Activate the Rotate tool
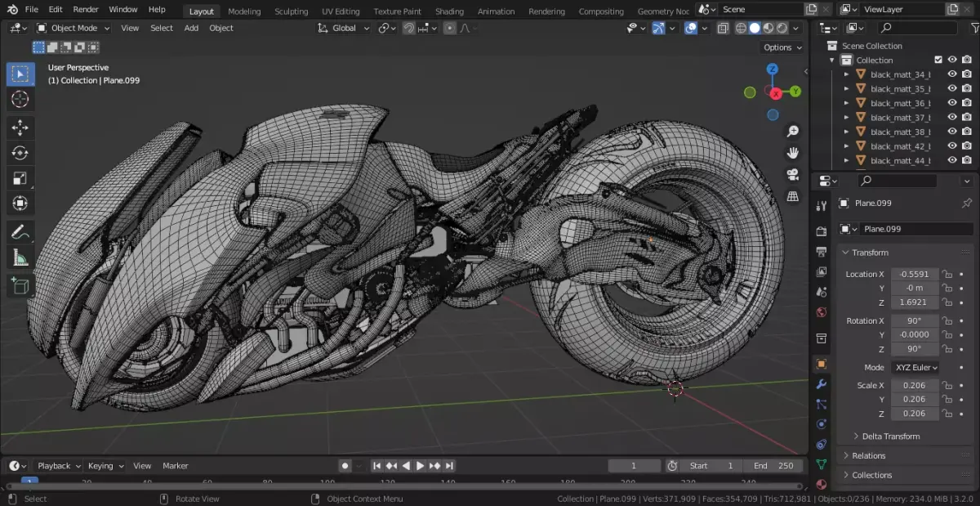Image resolution: width=980 pixels, height=506 pixels. (x=20, y=153)
